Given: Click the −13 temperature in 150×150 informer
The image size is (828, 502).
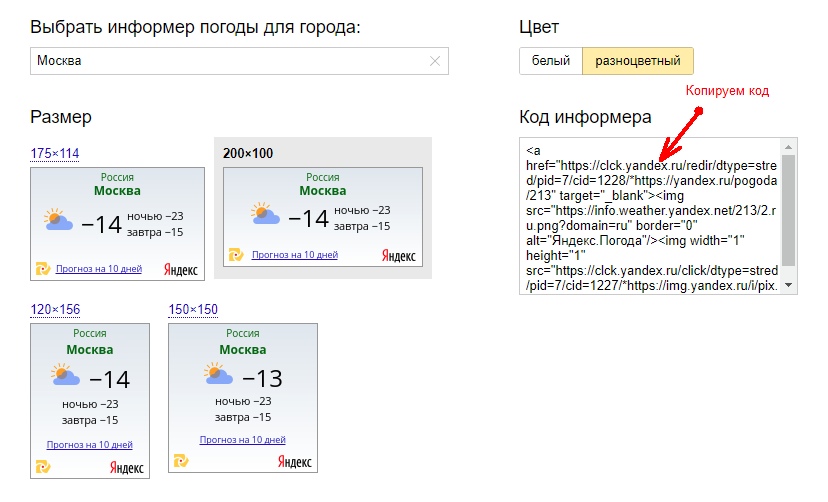Looking at the screenshot, I should 262,378.
